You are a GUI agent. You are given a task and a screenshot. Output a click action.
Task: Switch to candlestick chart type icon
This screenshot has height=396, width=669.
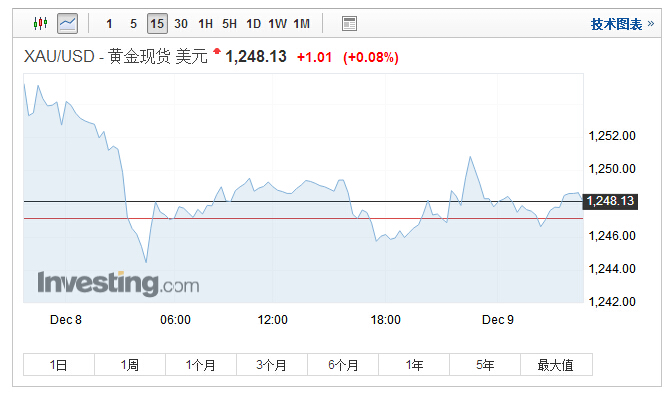pos(41,23)
